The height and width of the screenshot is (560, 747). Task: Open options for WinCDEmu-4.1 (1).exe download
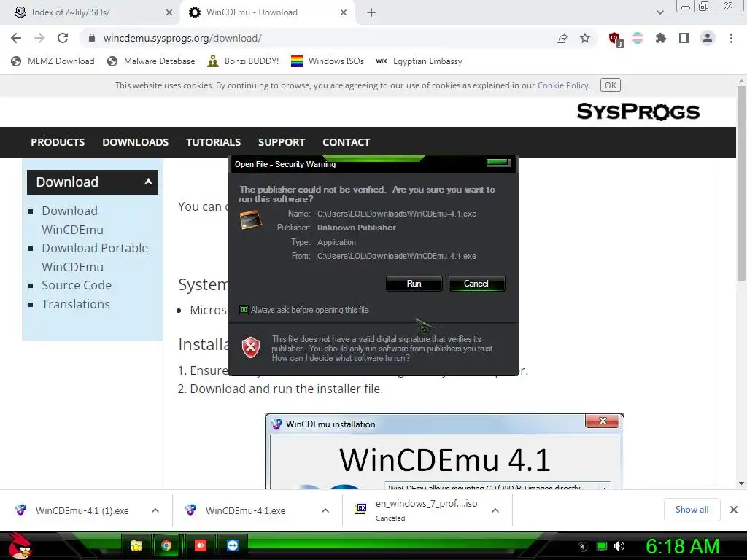pyautogui.click(x=155, y=510)
